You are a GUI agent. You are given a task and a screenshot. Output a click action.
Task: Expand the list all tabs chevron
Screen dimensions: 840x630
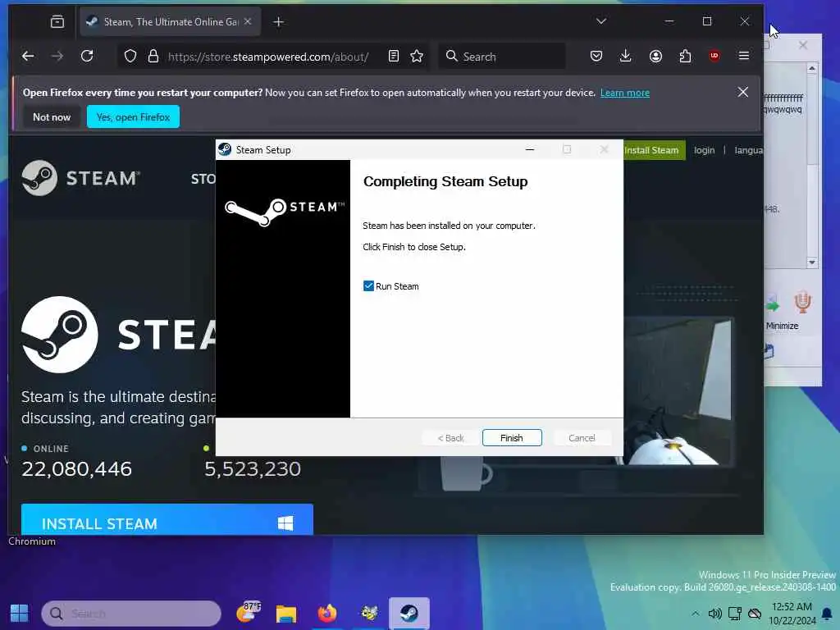(601, 21)
